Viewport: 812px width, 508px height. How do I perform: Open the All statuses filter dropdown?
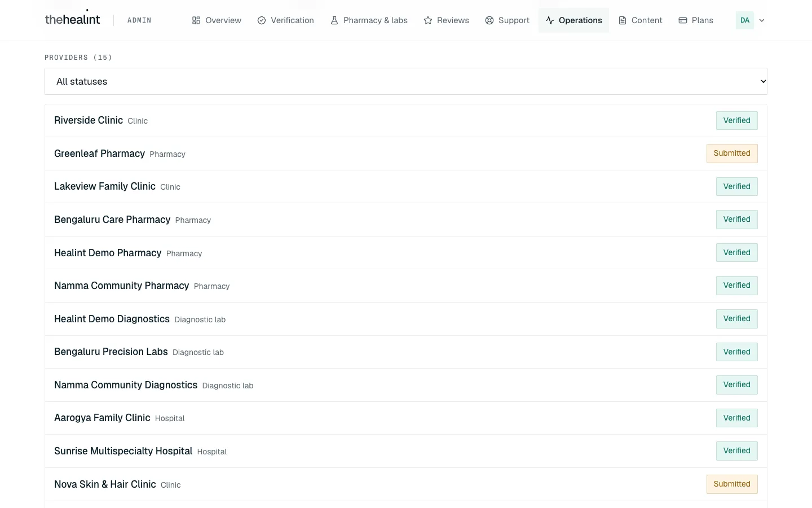(406, 81)
